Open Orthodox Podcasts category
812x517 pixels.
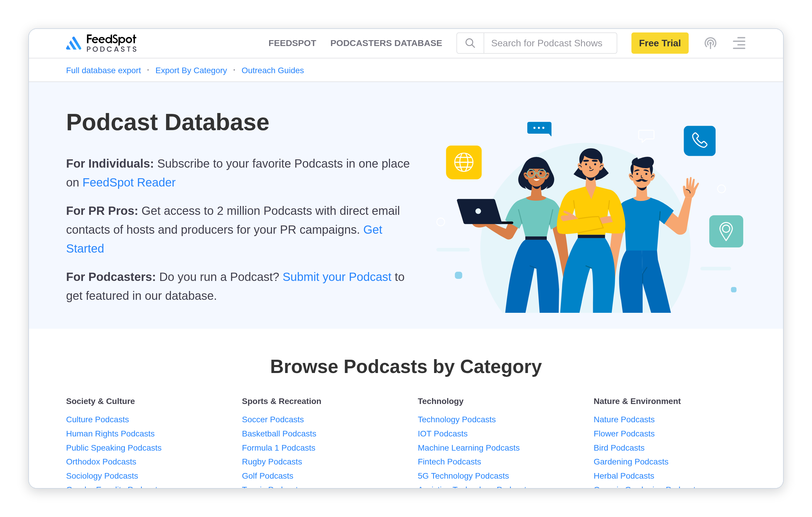pos(101,461)
